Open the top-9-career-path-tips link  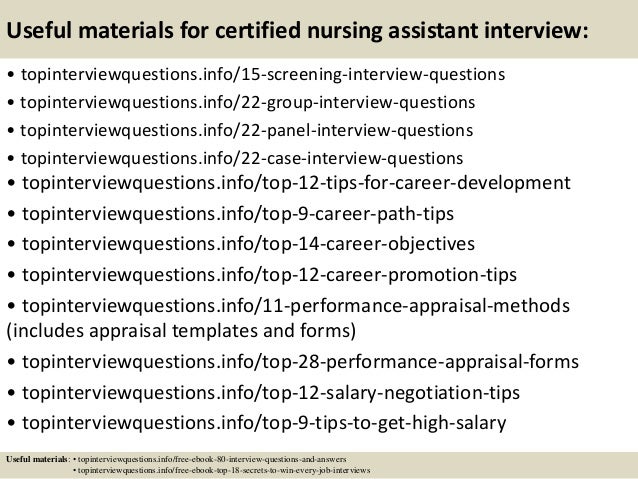click(238, 214)
